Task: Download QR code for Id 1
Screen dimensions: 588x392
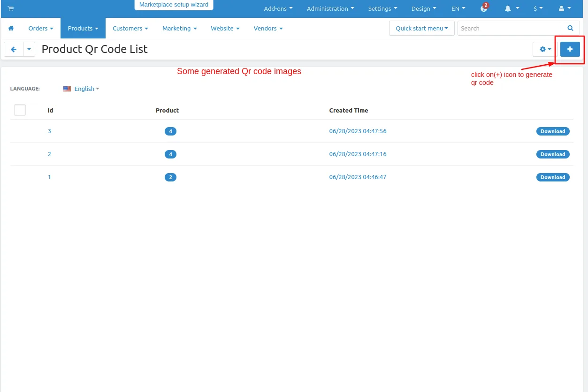Action: [x=553, y=177]
